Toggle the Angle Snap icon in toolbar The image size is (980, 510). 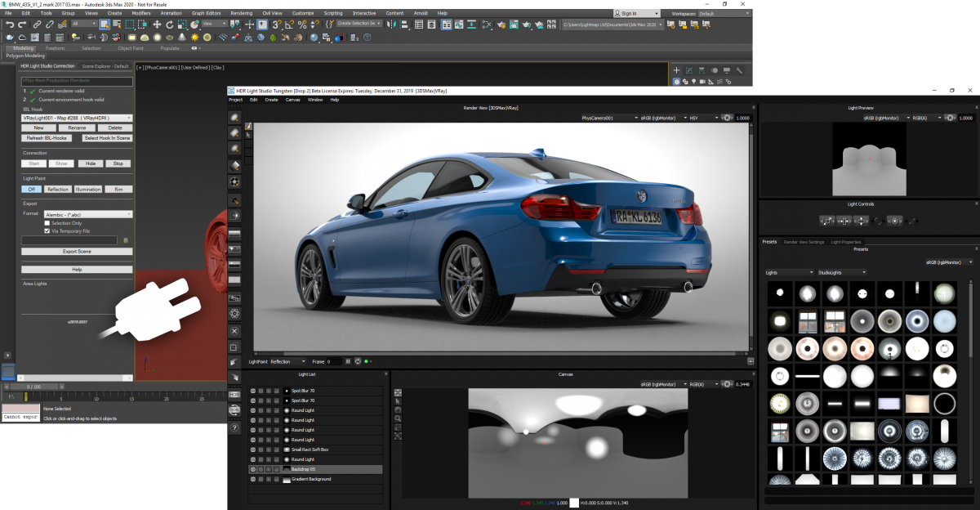(x=289, y=25)
